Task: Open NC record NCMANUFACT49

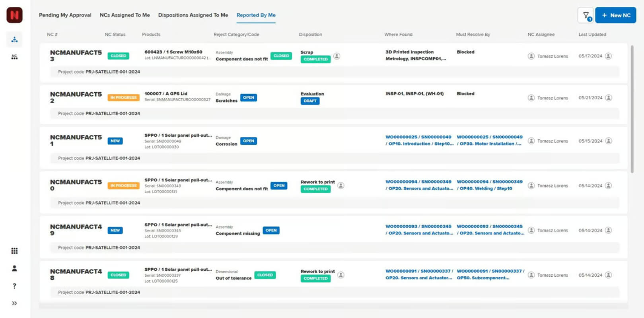Action: click(76, 230)
